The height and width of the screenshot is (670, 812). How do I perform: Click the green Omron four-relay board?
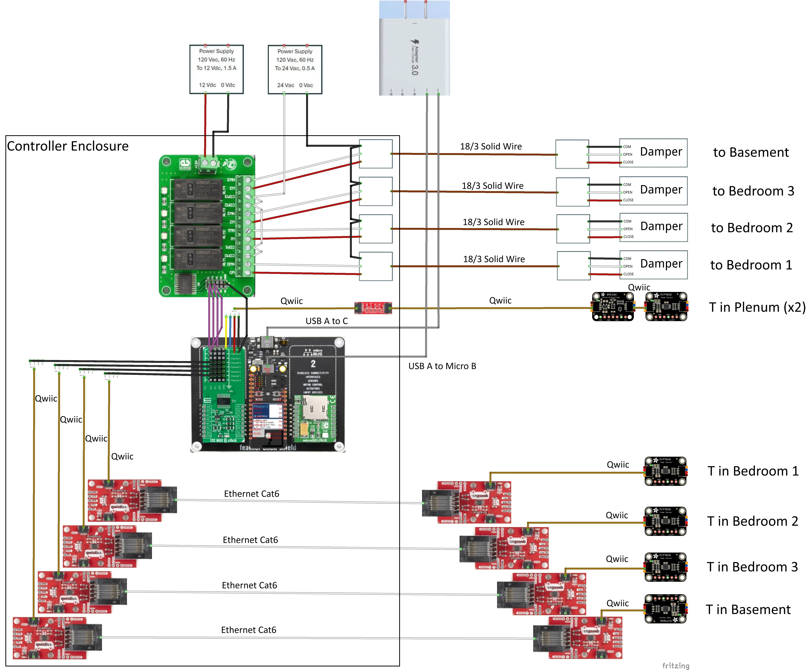tap(207, 226)
